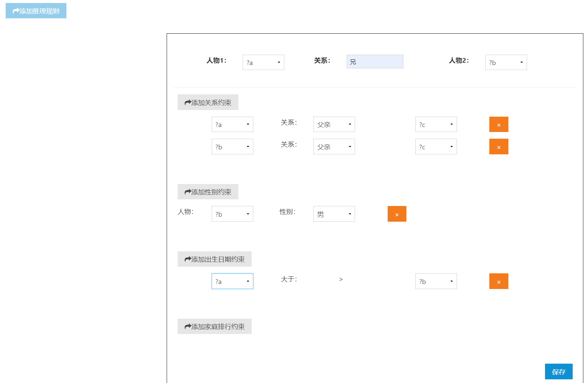Open the 性别 dropdown showing 男

coord(334,214)
